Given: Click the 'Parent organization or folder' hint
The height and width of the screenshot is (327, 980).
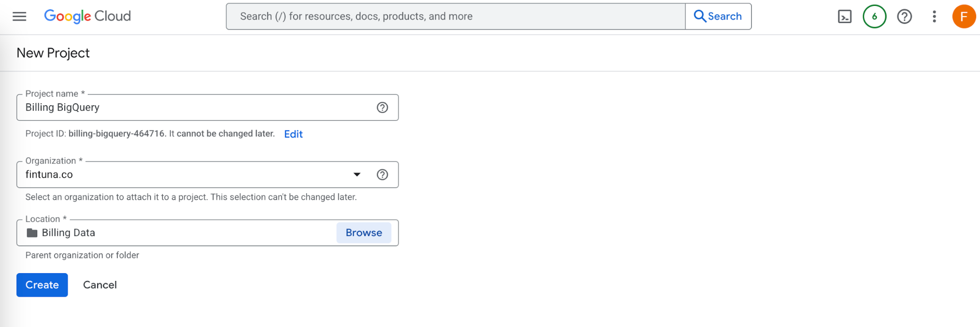Looking at the screenshot, I should coord(82,256).
